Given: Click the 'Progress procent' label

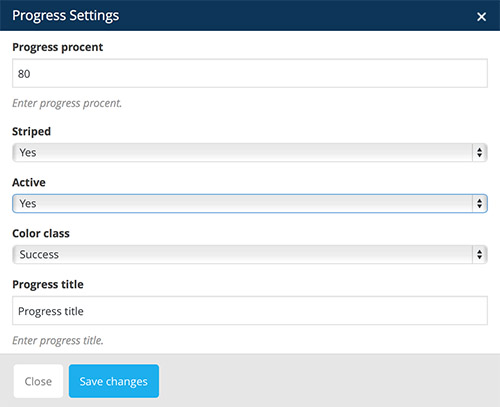Looking at the screenshot, I should (58, 47).
